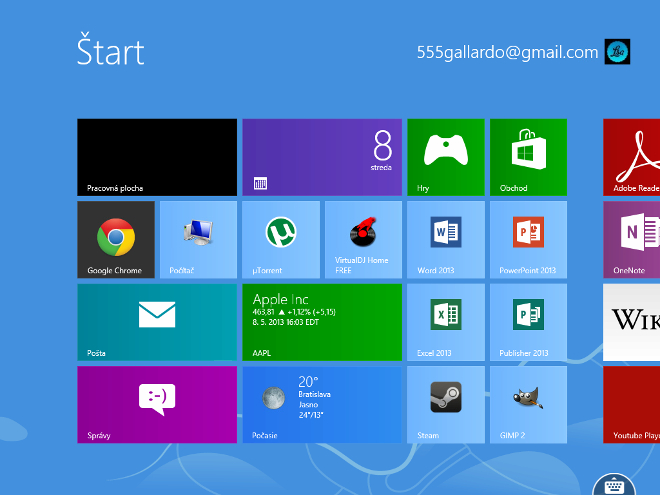Open the Obchod store tile
Image resolution: width=660 pixels, height=495 pixels.
pos(528,157)
